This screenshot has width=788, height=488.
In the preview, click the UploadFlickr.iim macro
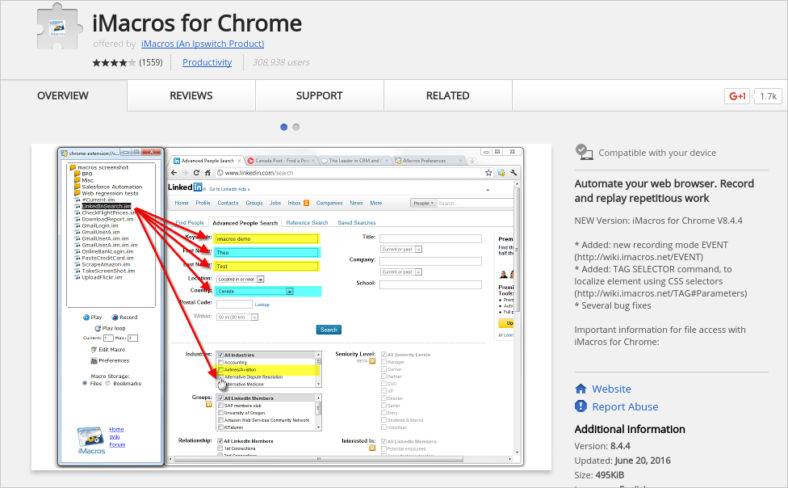pos(98,277)
